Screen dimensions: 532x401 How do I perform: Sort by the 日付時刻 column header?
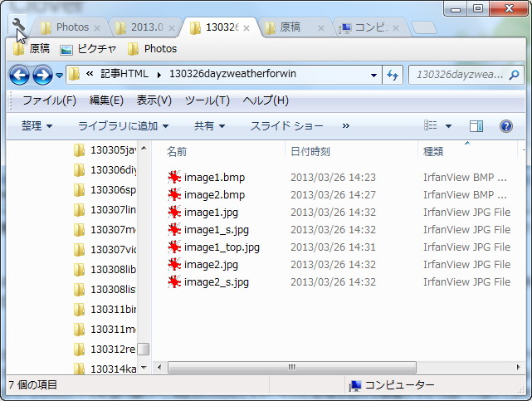310,152
